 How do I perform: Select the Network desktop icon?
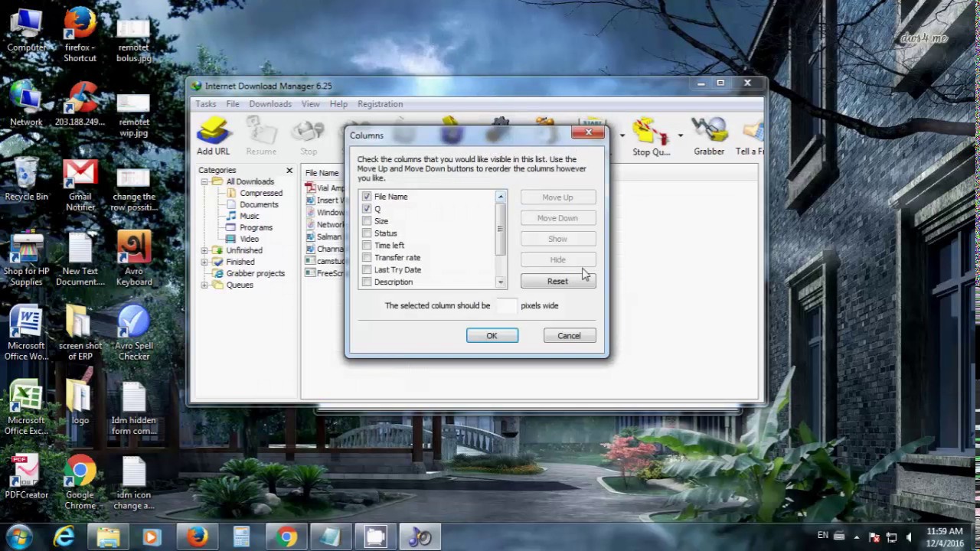[x=26, y=105]
